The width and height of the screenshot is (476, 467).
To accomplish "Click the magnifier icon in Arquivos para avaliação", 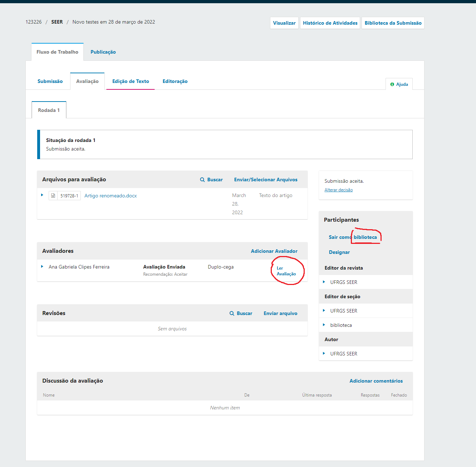I will (202, 180).
